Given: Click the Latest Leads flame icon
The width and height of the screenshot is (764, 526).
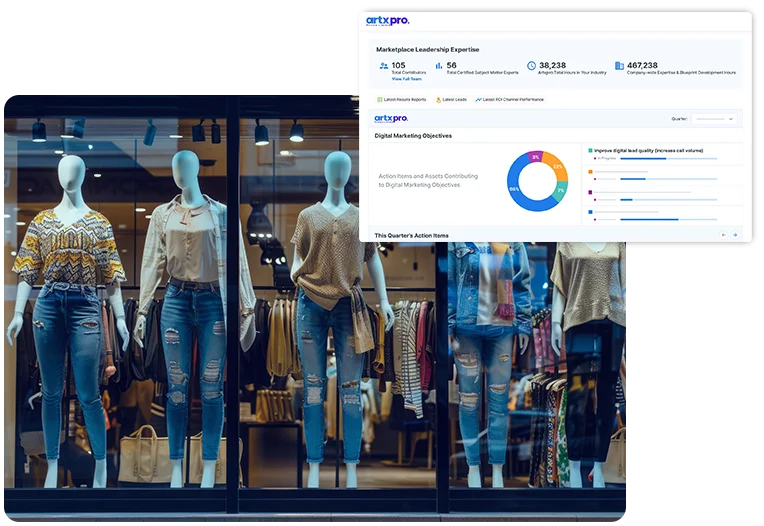Looking at the screenshot, I should tap(437, 100).
